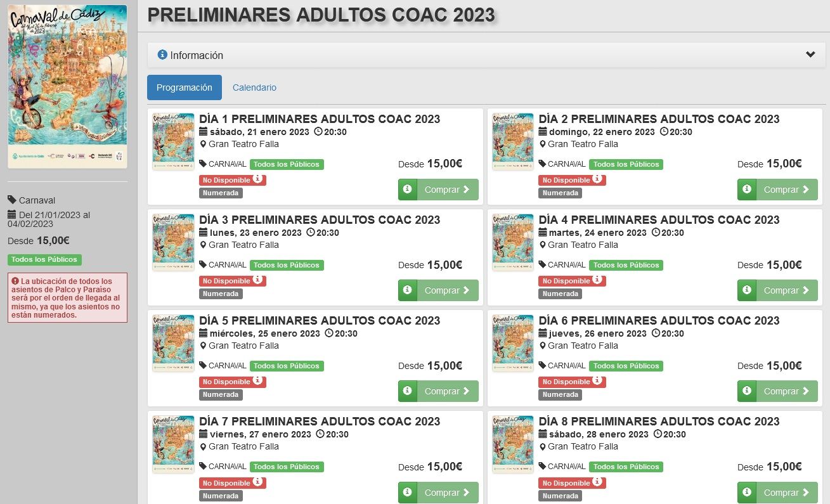Click Todos los Públicos badge for DÍA 4

(626, 265)
